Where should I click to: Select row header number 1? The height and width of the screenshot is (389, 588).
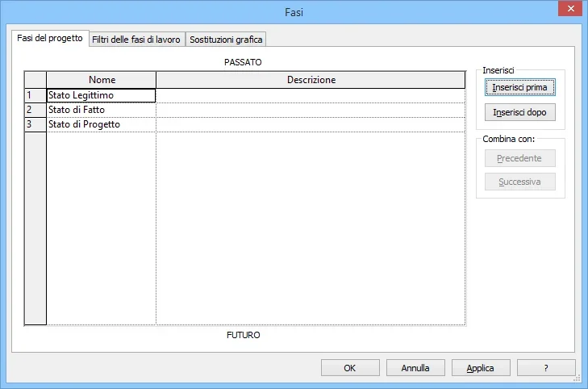tap(35, 95)
